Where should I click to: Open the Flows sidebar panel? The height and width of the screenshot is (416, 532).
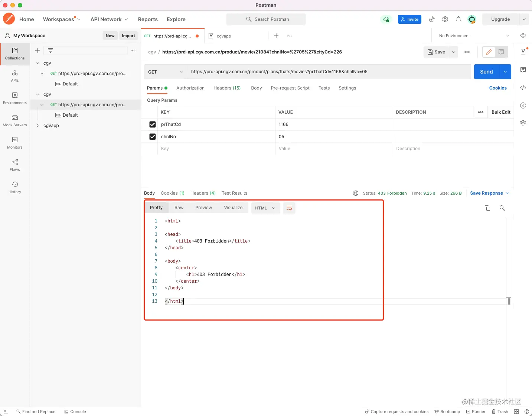coord(15,165)
